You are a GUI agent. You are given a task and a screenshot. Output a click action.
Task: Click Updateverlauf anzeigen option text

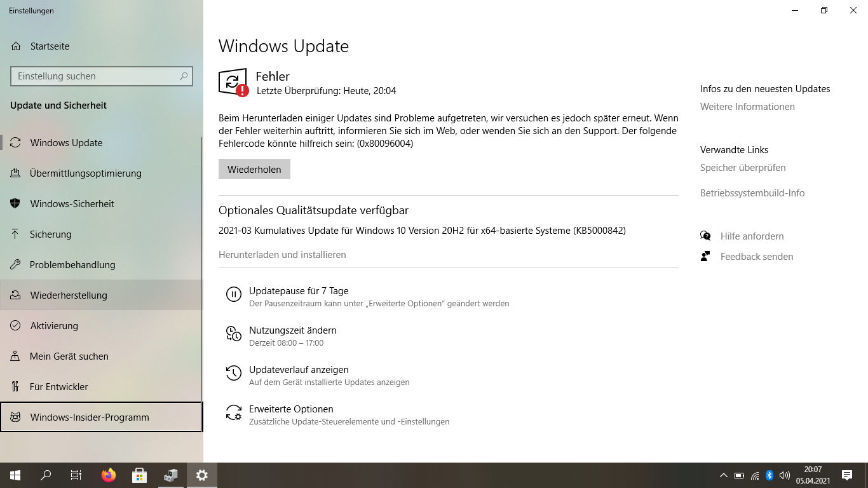(x=299, y=370)
